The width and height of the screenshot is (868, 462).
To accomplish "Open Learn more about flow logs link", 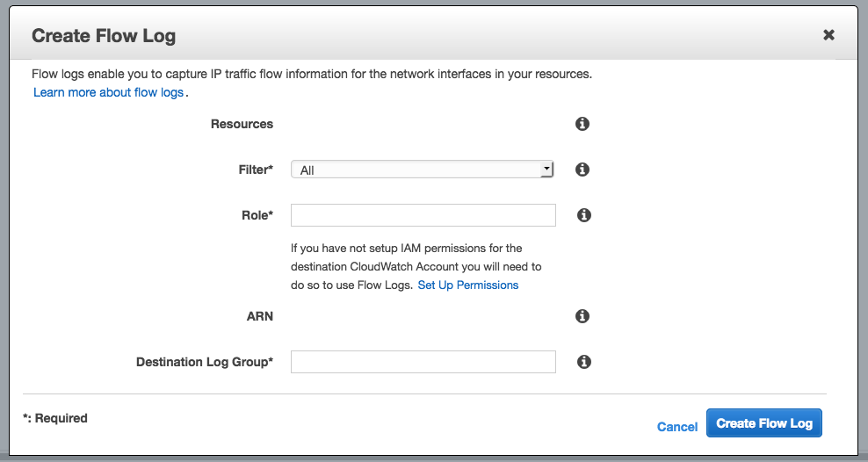I will coord(109,92).
